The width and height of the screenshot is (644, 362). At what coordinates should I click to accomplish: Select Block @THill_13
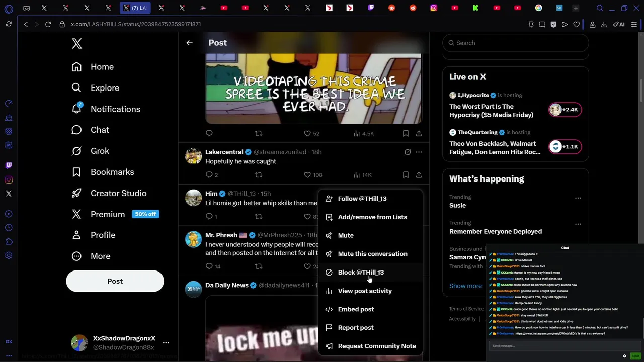[370, 273]
